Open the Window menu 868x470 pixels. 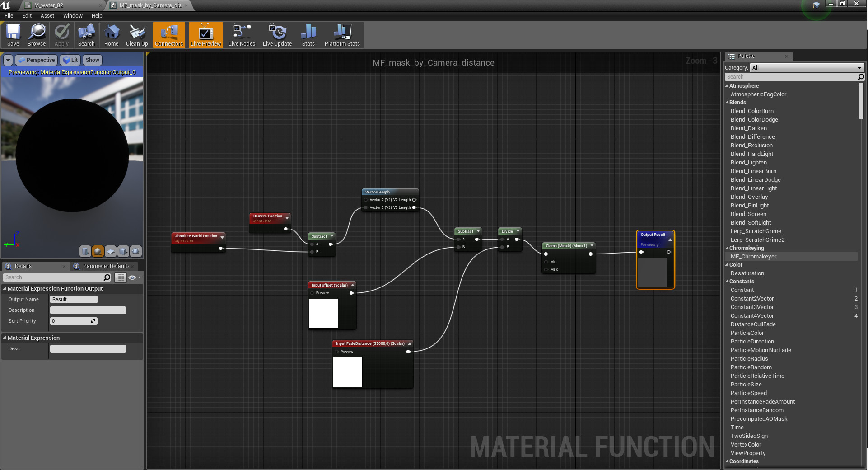tap(72, 15)
